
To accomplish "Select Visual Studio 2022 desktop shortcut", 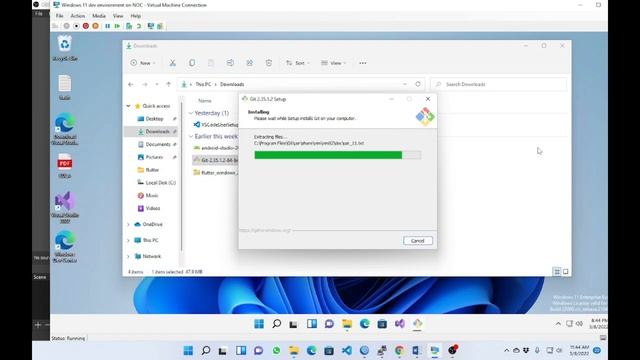I will (65, 207).
